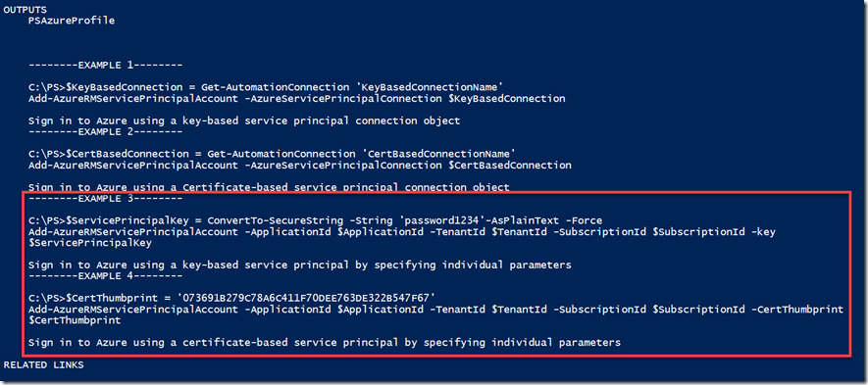This screenshot has height=385, width=868.
Task: Click $ServicePrincipalKey on its own line
Action: [x=90, y=243]
